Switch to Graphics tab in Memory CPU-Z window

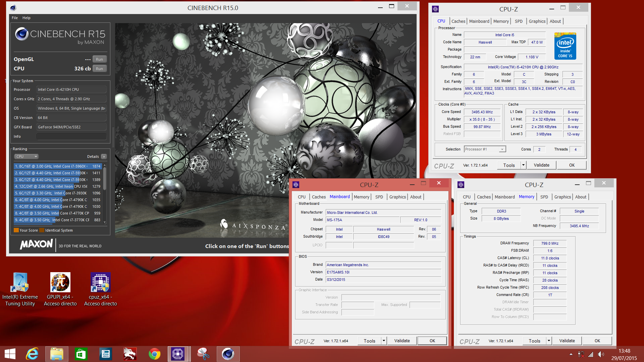coord(562,197)
